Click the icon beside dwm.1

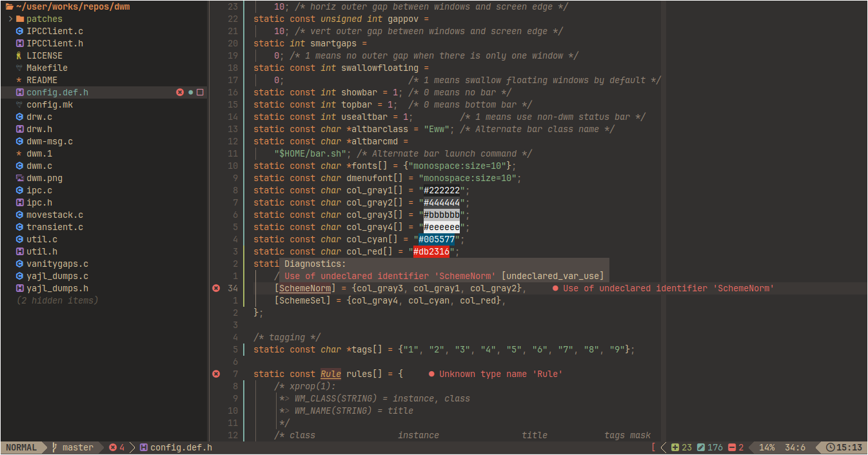[x=20, y=153]
